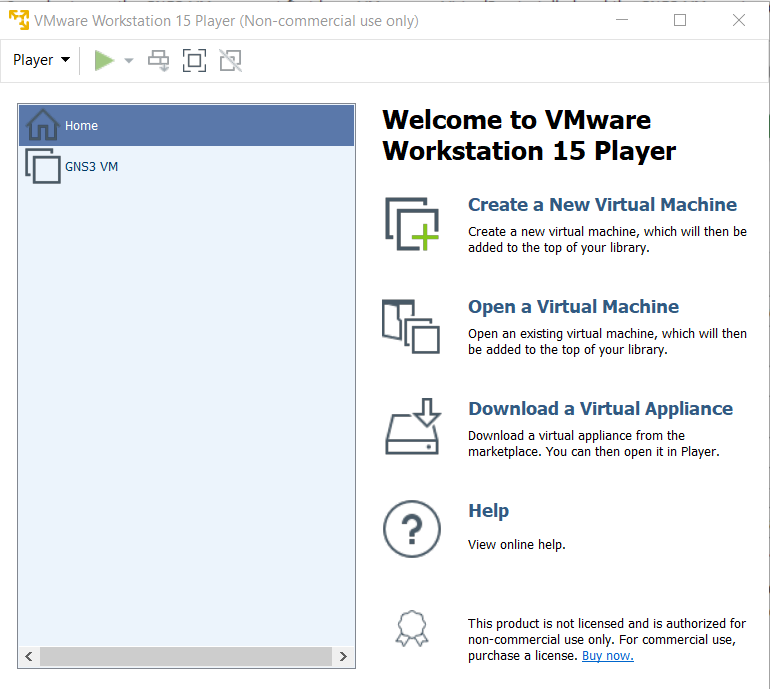Click Send Ctrl+Alt+Del toolbar icon

(x=159, y=61)
